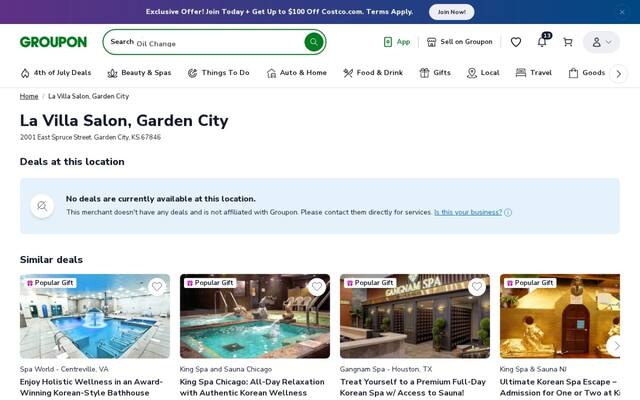Click Sell on Groupon storefront link
Screen dimensions: 640x400
point(460,42)
